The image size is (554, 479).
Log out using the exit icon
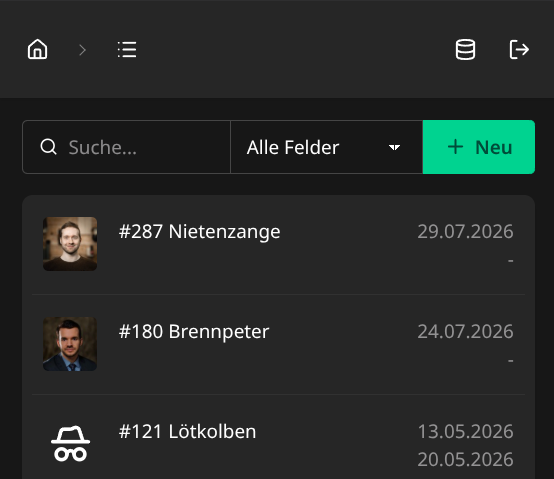(519, 49)
